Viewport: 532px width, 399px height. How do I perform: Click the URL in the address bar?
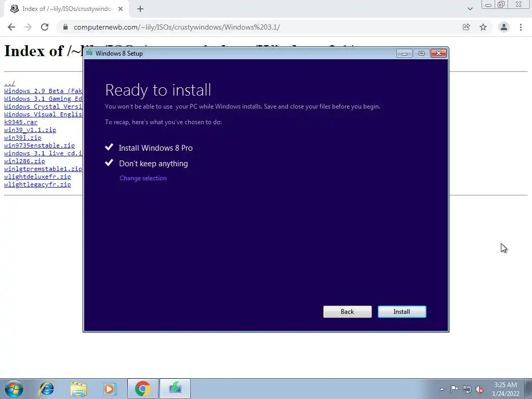tap(177, 27)
